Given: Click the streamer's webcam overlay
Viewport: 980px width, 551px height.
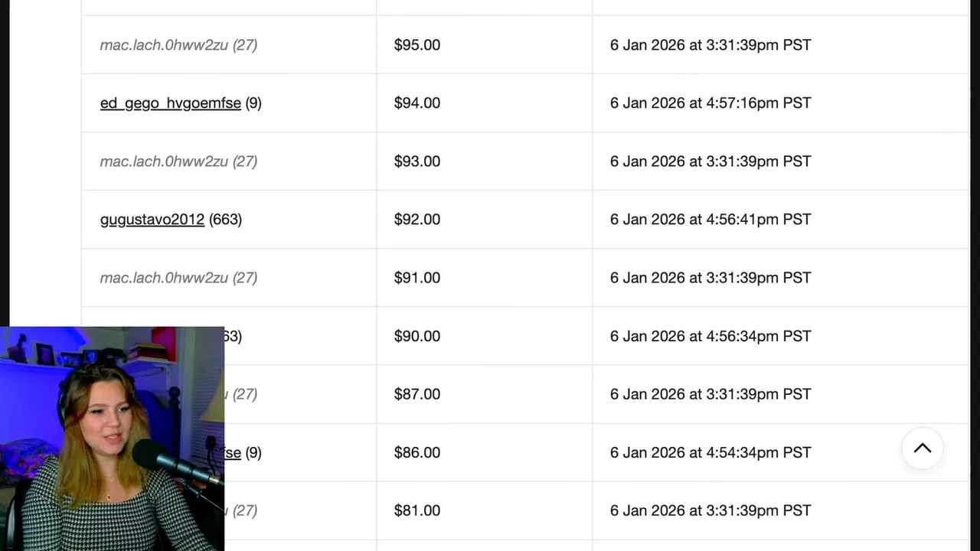Looking at the screenshot, I should click(x=112, y=439).
